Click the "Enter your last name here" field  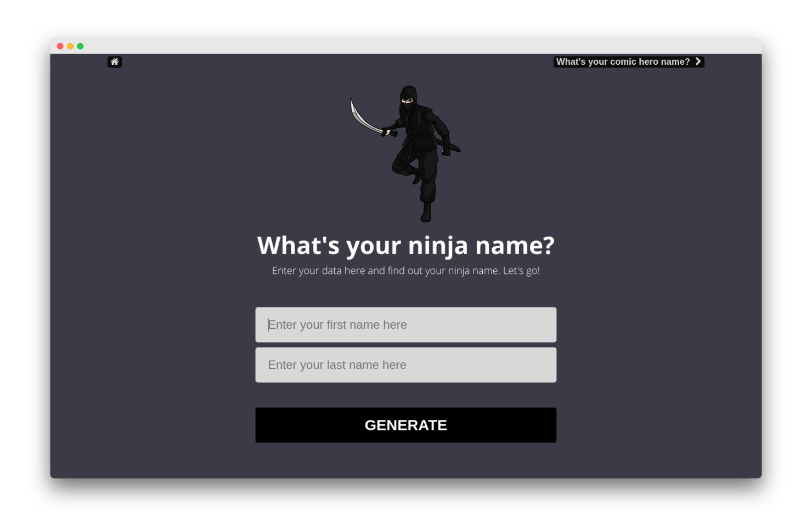[406, 364]
